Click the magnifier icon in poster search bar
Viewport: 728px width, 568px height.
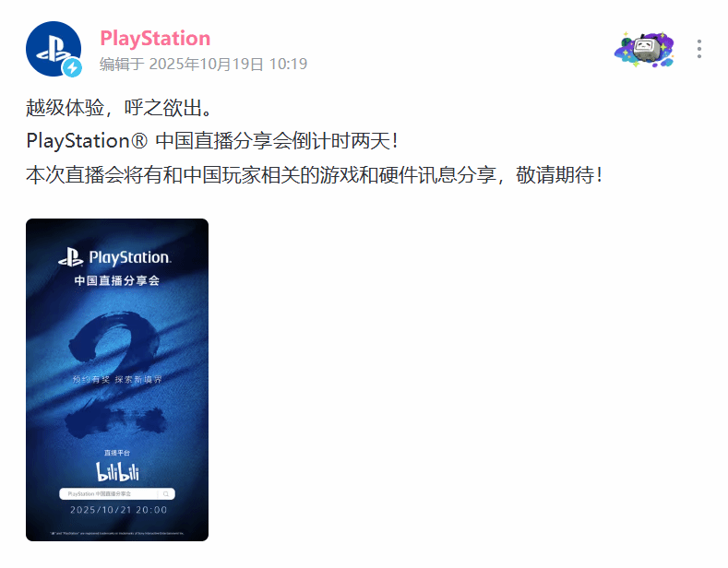[x=166, y=493]
